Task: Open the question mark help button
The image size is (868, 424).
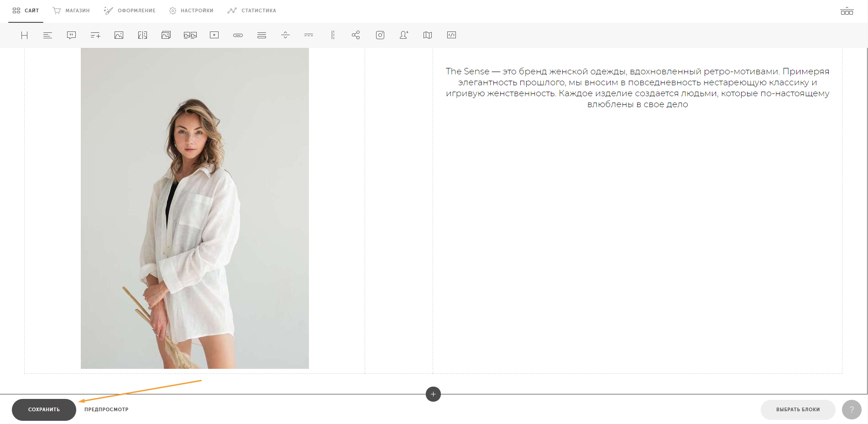Action: 852,409
